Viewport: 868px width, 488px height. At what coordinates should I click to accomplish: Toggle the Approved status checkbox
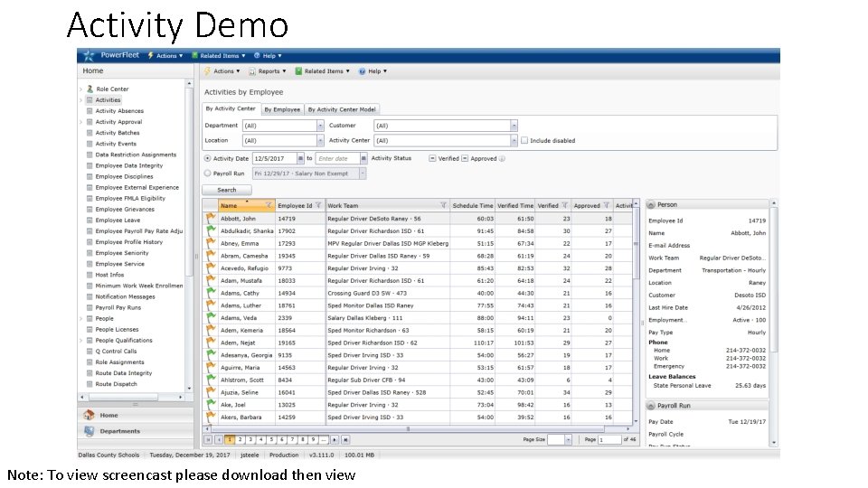click(x=465, y=159)
